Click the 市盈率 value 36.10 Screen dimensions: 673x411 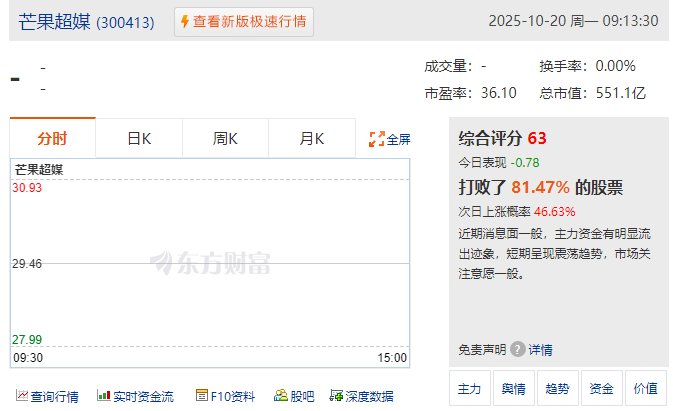click(499, 93)
